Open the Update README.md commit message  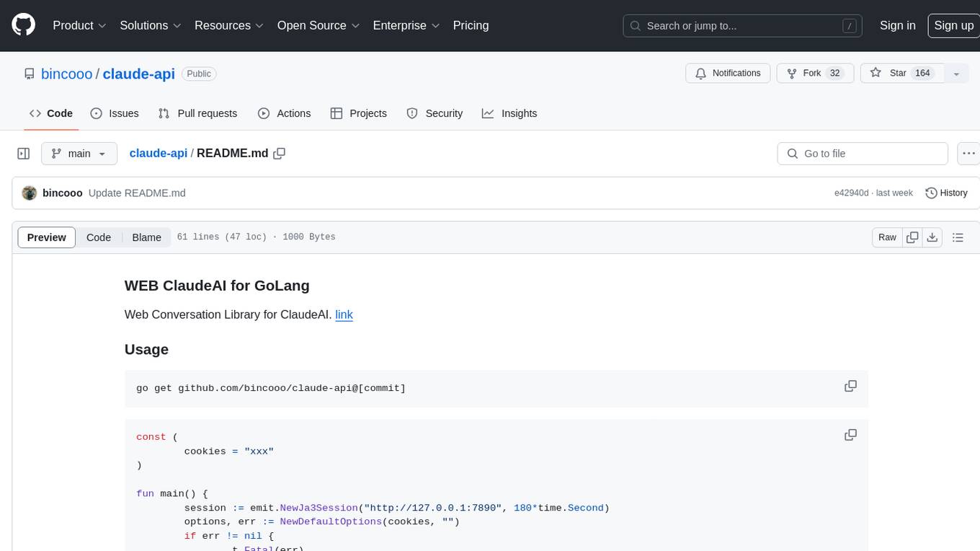tap(137, 193)
